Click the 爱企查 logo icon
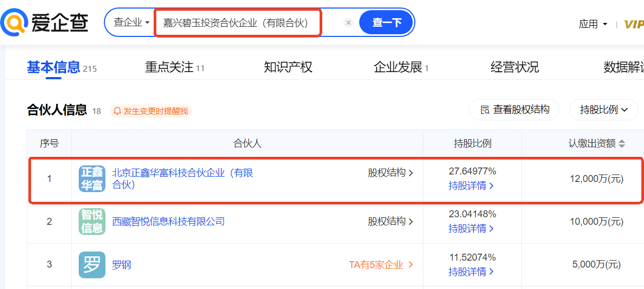The width and height of the screenshot is (644, 289). [x=14, y=23]
